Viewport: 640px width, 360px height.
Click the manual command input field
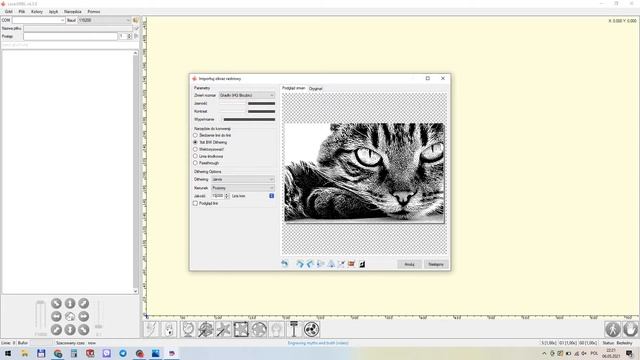point(69,45)
